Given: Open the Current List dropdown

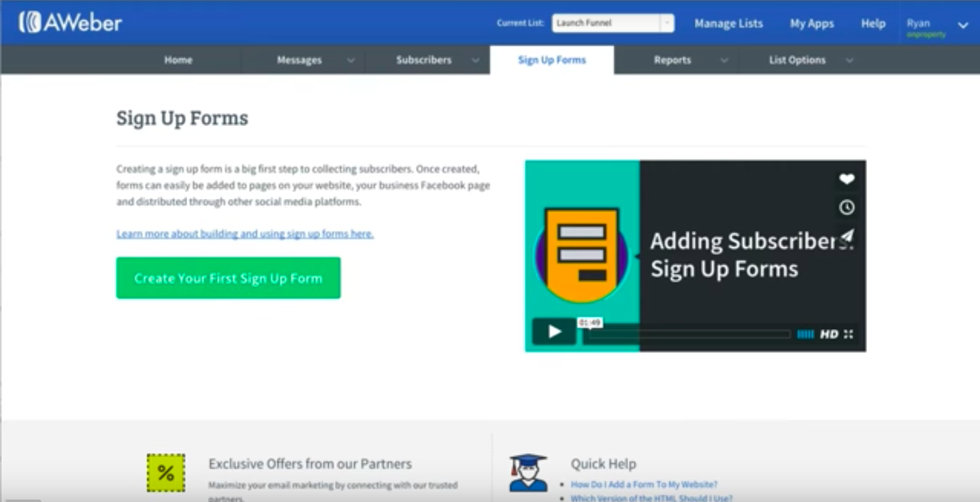Looking at the screenshot, I should click(x=613, y=22).
